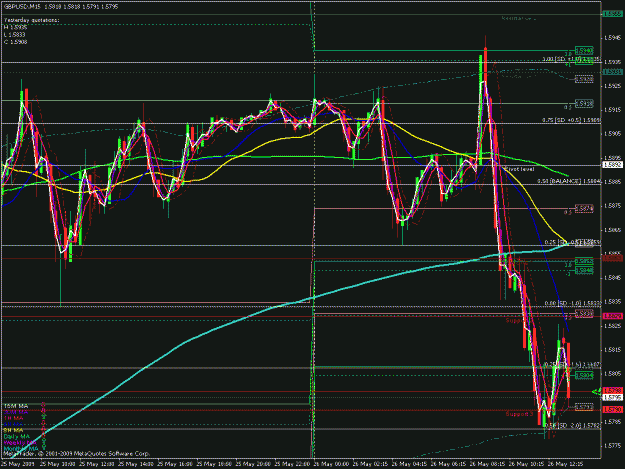Click the GBPUSD,M15 chart title text
This screenshot has height=469, width=625.
[x=22, y=7]
